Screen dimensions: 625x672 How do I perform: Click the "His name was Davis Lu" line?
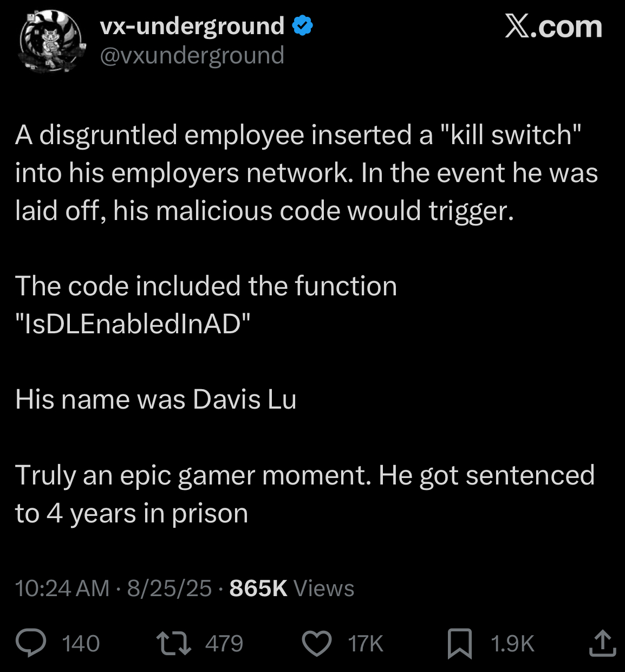(156, 399)
